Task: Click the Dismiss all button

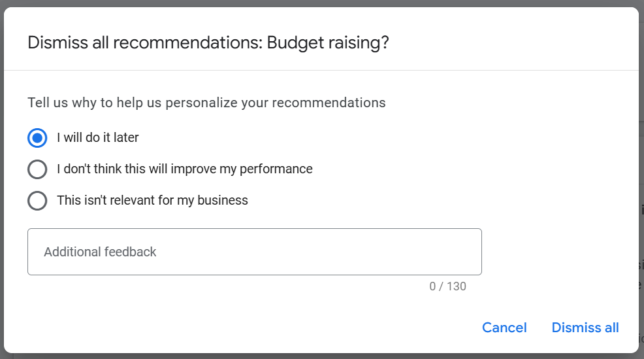Action: tap(585, 328)
